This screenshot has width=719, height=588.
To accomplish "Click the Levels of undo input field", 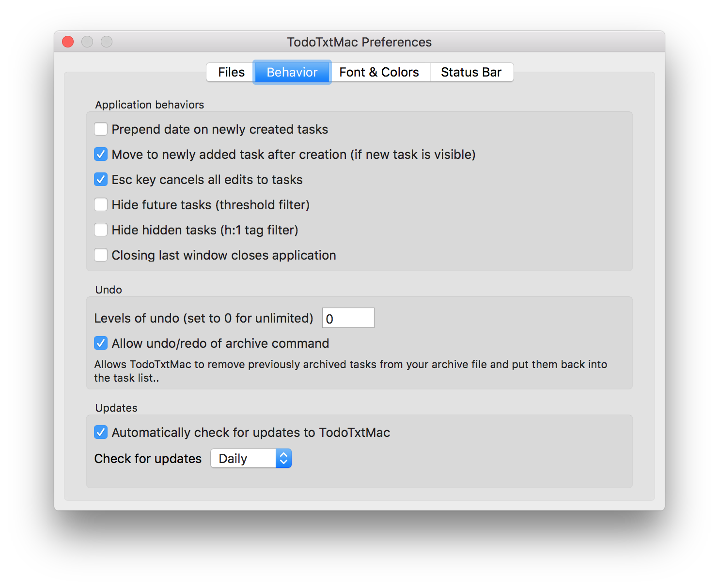I will coord(348,318).
